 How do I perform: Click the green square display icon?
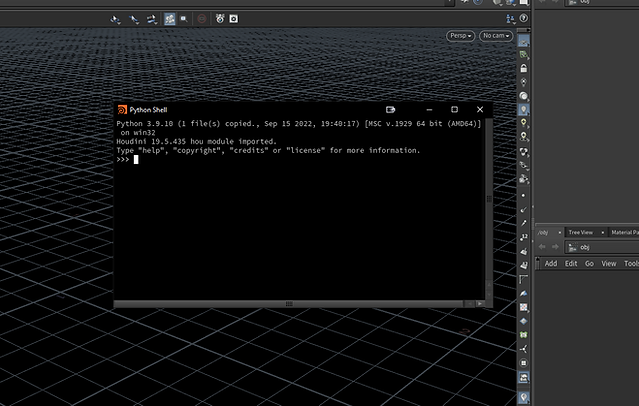524,335
